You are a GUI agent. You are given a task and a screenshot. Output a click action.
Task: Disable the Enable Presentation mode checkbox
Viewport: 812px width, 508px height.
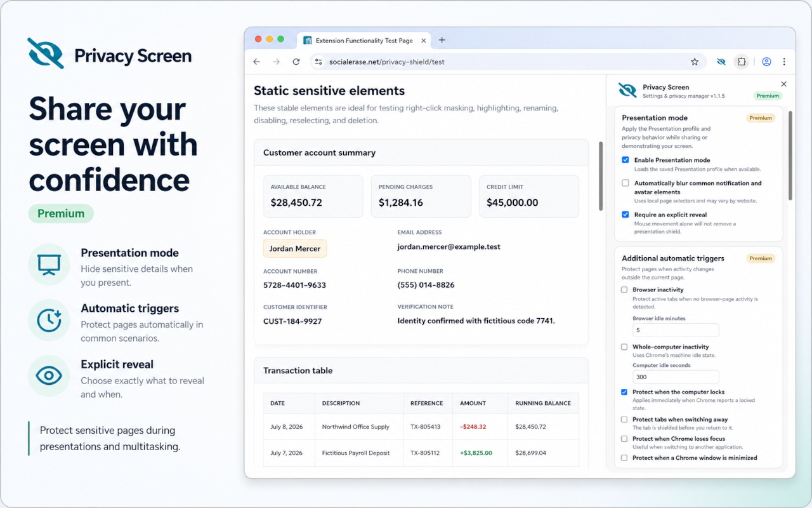pyautogui.click(x=625, y=160)
